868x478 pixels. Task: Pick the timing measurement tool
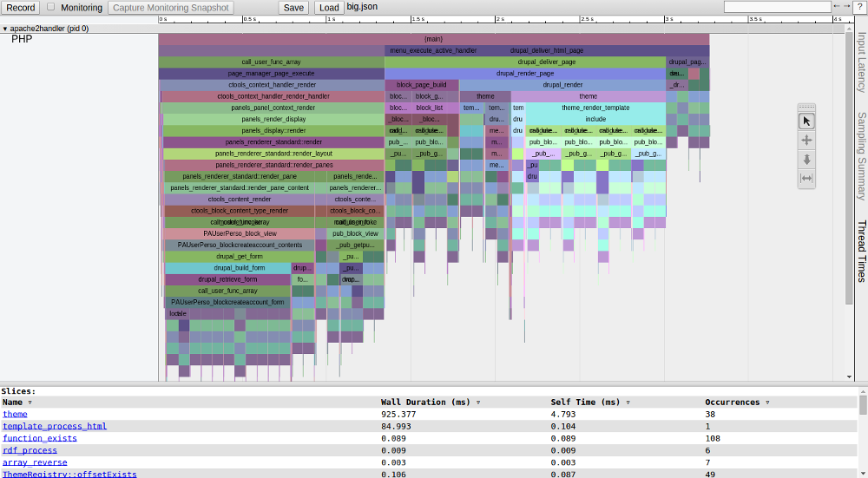click(x=806, y=178)
